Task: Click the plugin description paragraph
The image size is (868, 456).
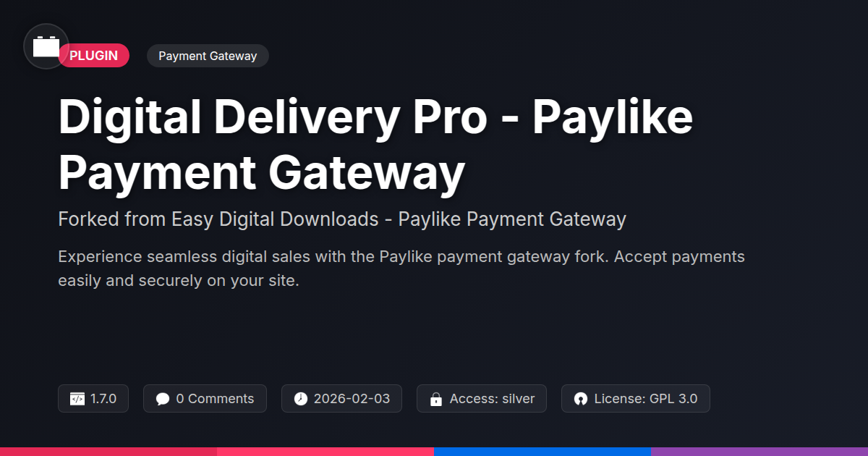Action: click(x=401, y=269)
